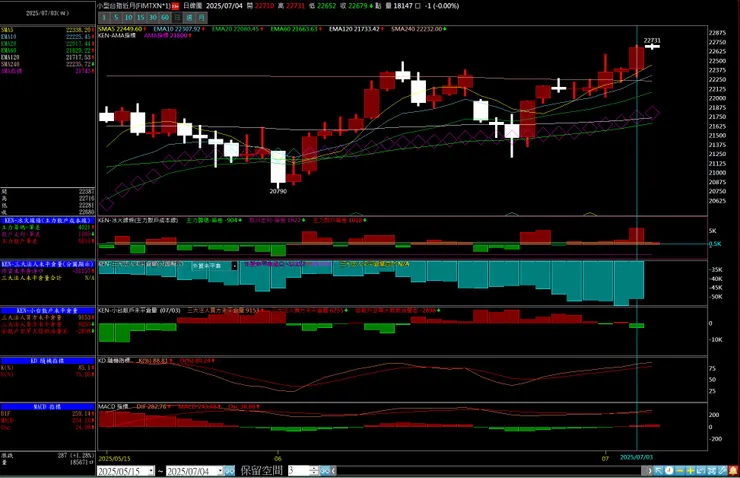Viewport: 740px width, 478px height.
Task: Click the SMA240 22232.00 legend label
Action: [x=417, y=29]
